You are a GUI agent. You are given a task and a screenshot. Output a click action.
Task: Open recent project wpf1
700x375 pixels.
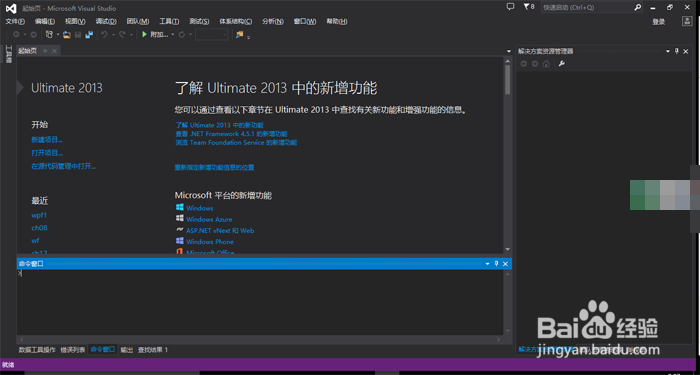pos(39,215)
